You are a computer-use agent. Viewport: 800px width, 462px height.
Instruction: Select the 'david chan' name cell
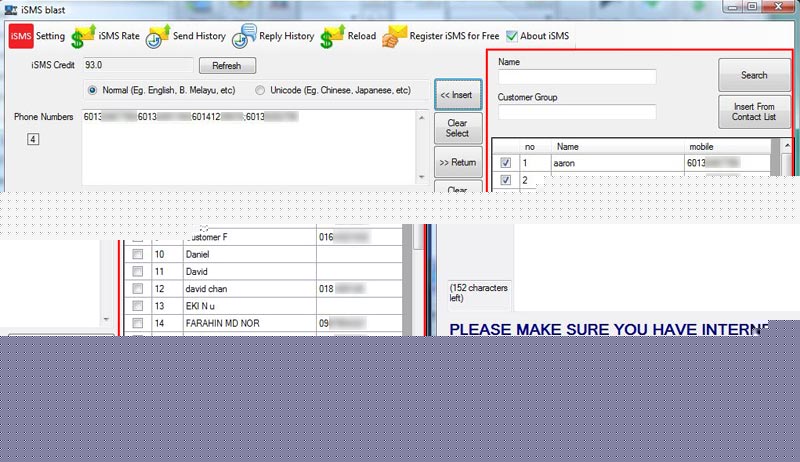tap(249, 289)
